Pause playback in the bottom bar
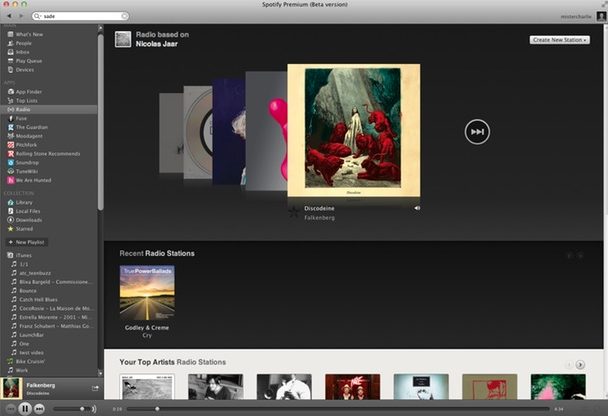Image resolution: width=608 pixels, height=416 pixels. (25, 409)
